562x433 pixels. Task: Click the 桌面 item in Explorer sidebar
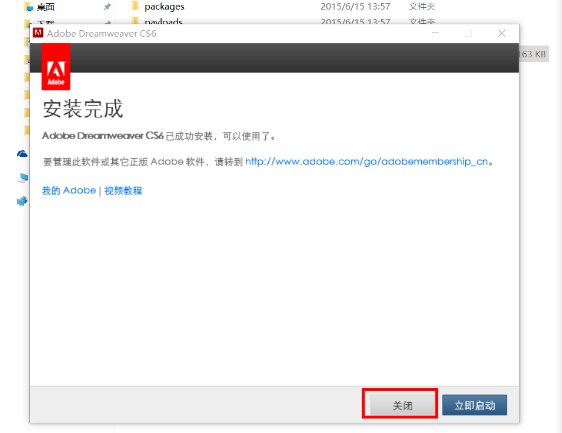(x=46, y=7)
